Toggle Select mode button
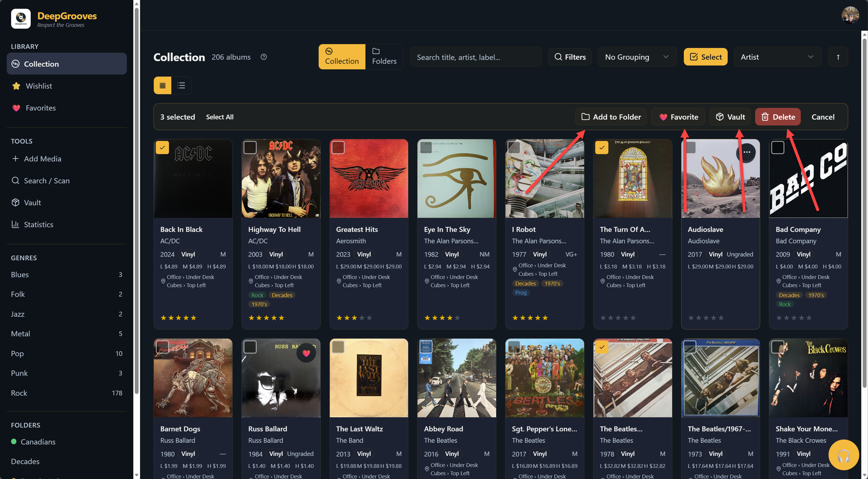Image resolution: width=868 pixels, height=479 pixels. click(705, 57)
